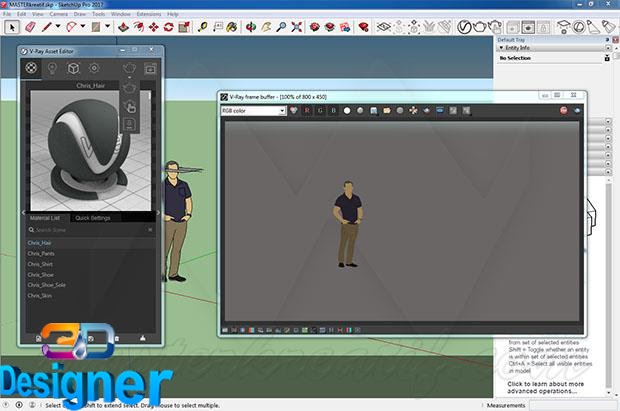The image size is (620, 411).
Task: Open the Window menu
Action: pos(121,14)
